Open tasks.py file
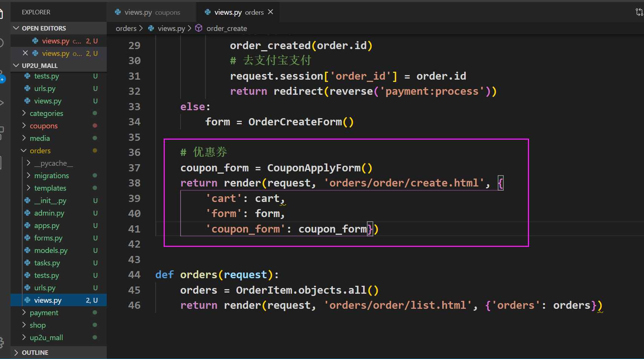The width and height of the screenshot is (644, 359). [x=58, y=263]
